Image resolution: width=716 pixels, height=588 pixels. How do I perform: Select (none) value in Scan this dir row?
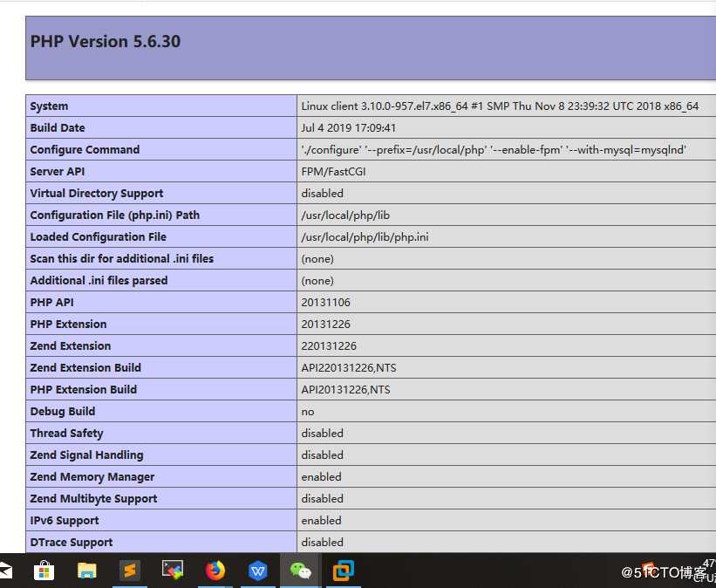317,259
